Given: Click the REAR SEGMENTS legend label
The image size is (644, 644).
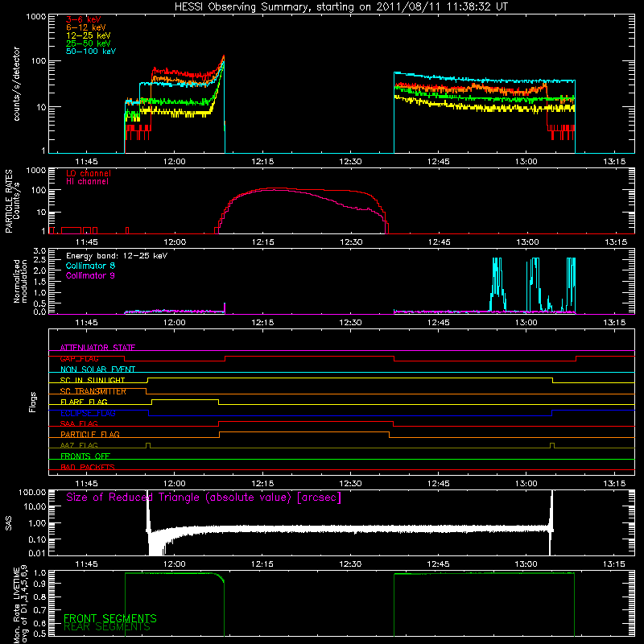Looking at the screenshot, I should (x=107, y=627).
